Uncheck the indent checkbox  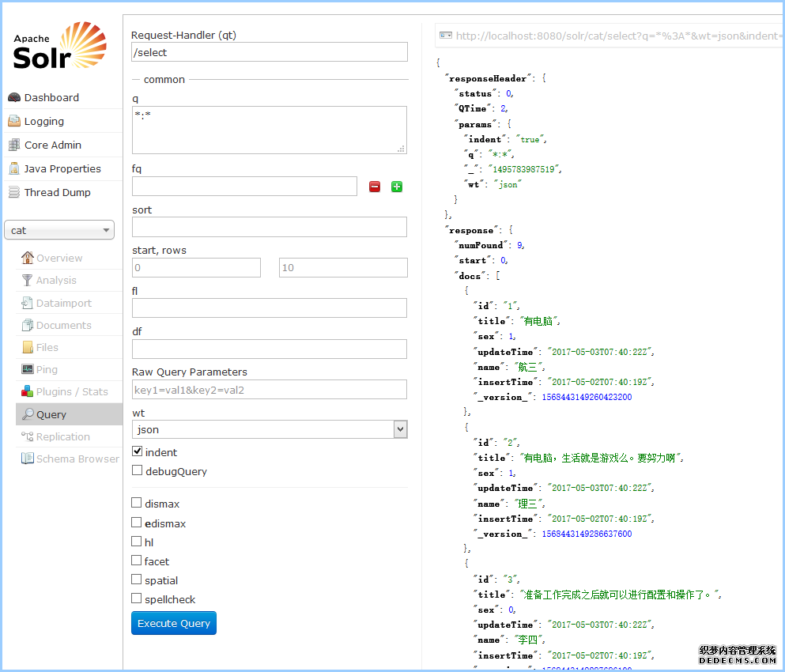coord(138,452)
